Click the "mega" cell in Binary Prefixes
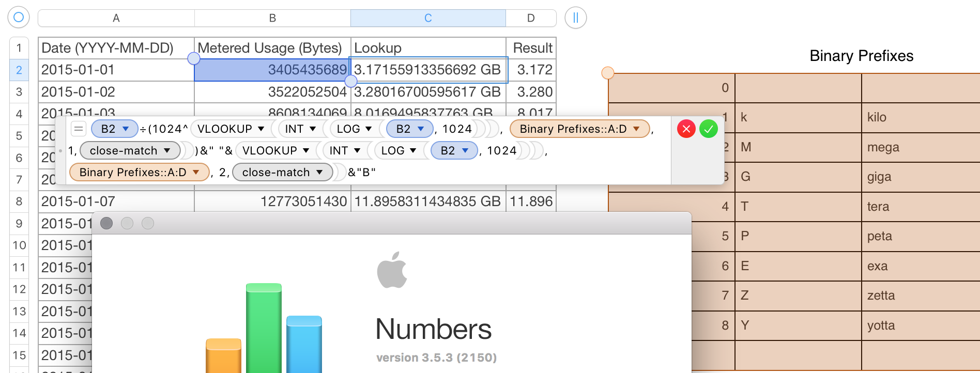The image size is (980, 373). click(x=921, y=147)
